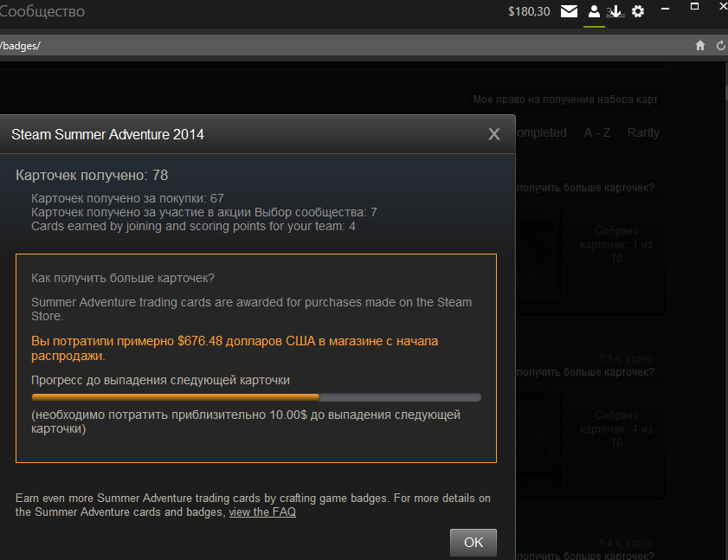This screenshot has width=728, height=560.
Task: Click the orange card drop progress bar
Action: (x=255, y=397)
